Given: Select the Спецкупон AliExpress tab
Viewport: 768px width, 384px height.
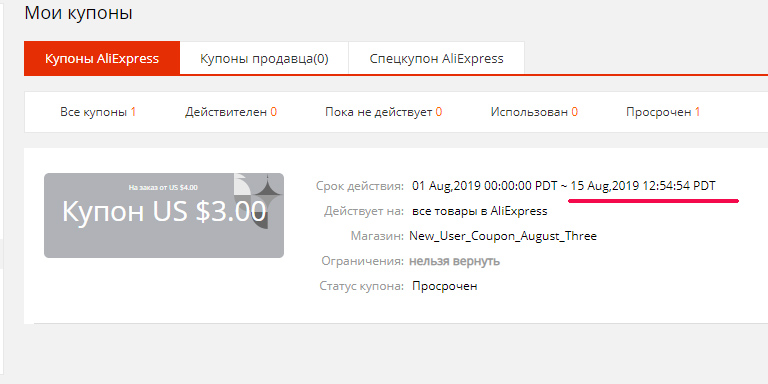Looking at the screenshot, I should (436, 59).
